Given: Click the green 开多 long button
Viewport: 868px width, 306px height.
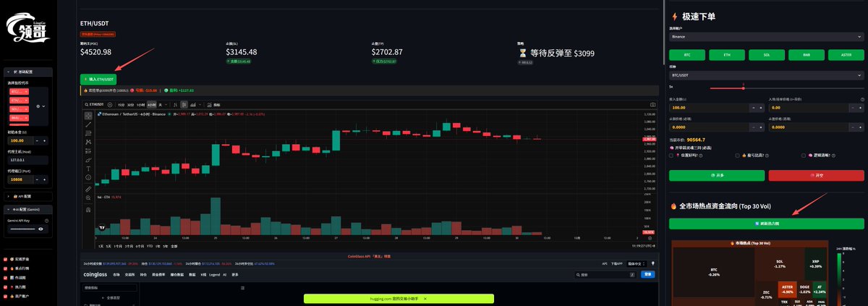Looking at the screenshot, I should click(x=716, y=175).
